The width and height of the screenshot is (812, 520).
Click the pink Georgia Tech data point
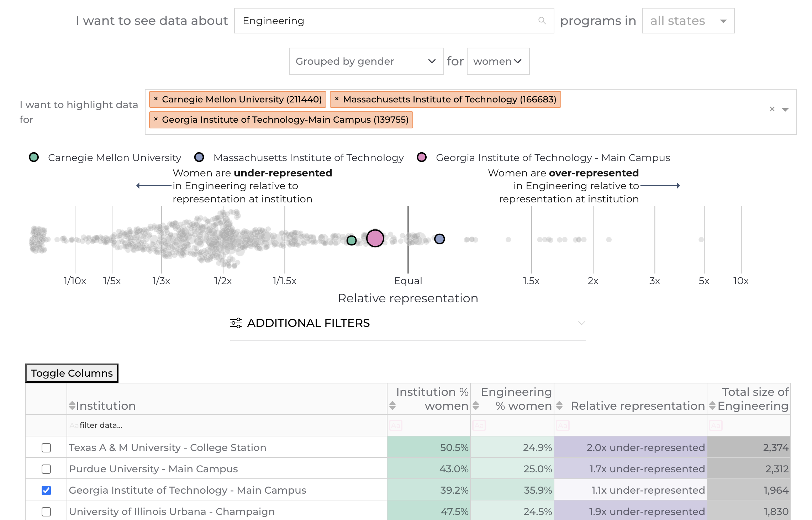point(375,238)
